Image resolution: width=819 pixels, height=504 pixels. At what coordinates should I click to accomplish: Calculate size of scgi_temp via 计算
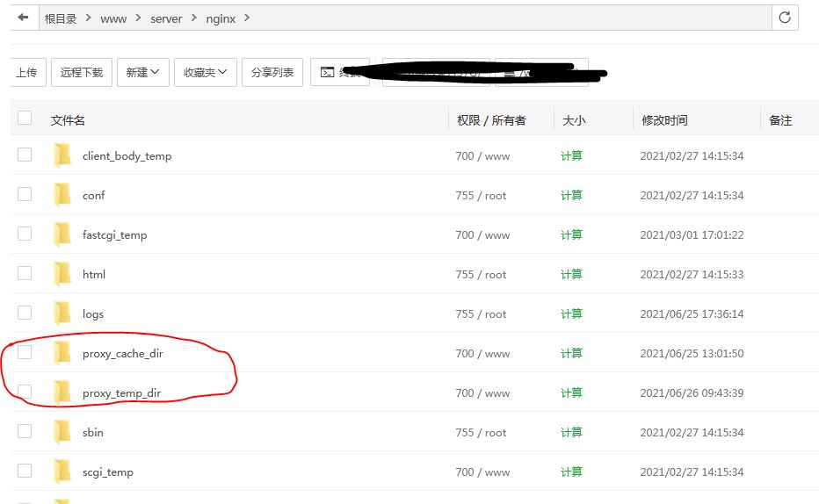tap(571, 472)
